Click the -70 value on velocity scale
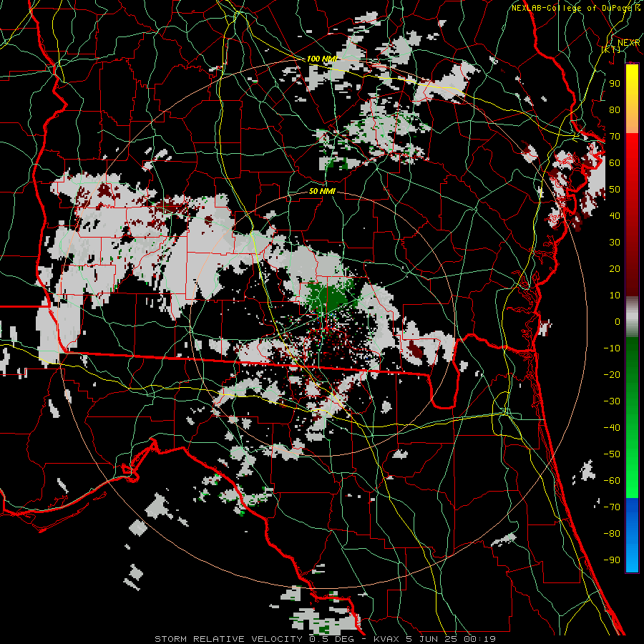Image resolution: width=644 pixels, height=644 pixels. tap(612, 507)
